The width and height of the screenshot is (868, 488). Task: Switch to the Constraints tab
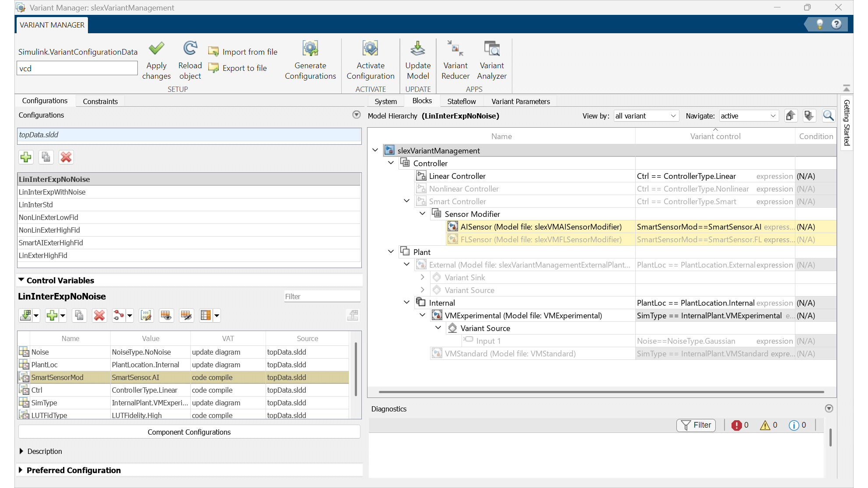pos(100,101)
